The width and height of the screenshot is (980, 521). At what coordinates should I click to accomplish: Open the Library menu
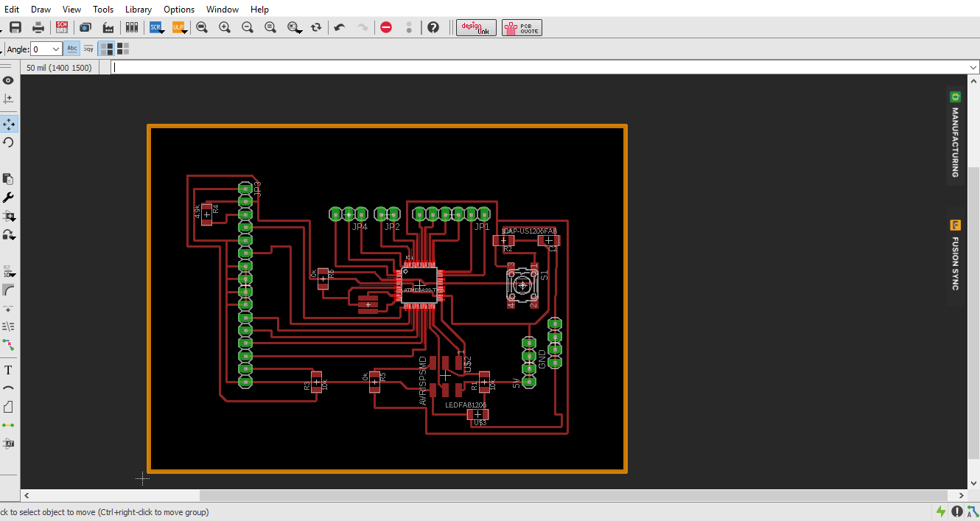(x=139, y=10)
